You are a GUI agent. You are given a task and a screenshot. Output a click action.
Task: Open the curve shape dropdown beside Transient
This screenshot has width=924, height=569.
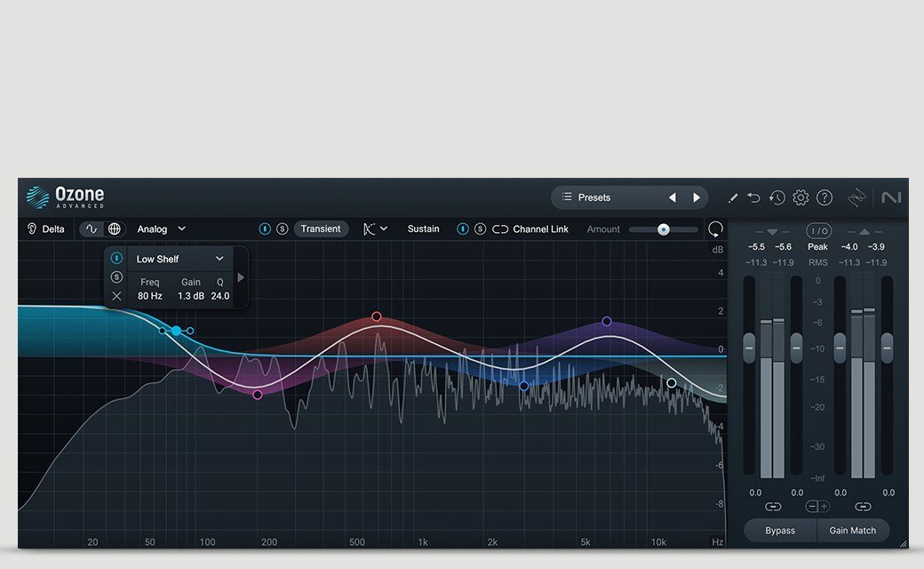tap(375, 228)
